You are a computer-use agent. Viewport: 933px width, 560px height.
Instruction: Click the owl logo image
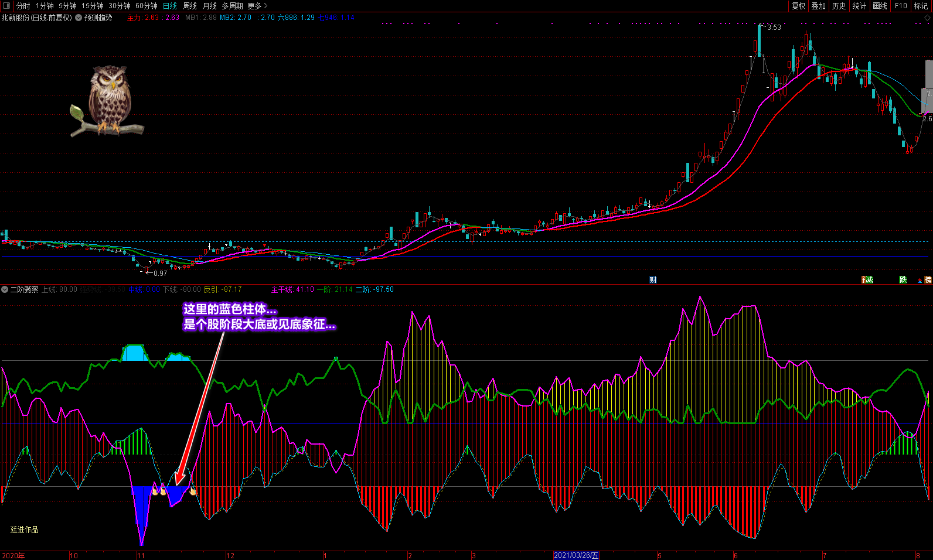[x=108, y=101]
